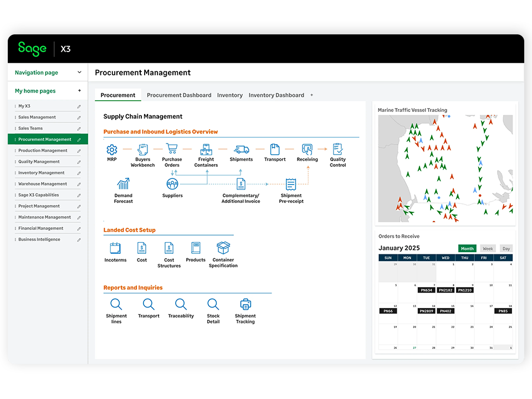
Task: Launch Shipment Tracking printer icon
Action: click(x=245, y=304)
